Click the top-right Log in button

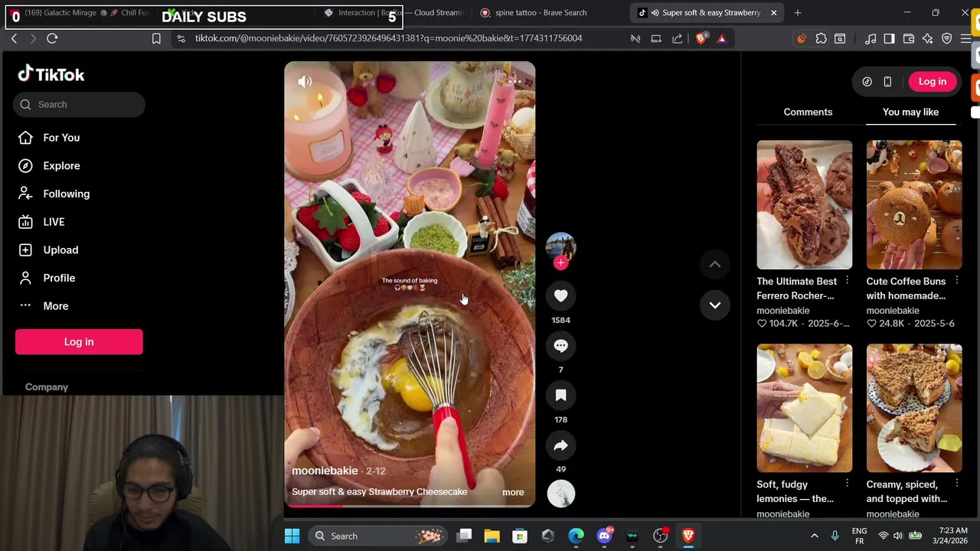(932, 81)
